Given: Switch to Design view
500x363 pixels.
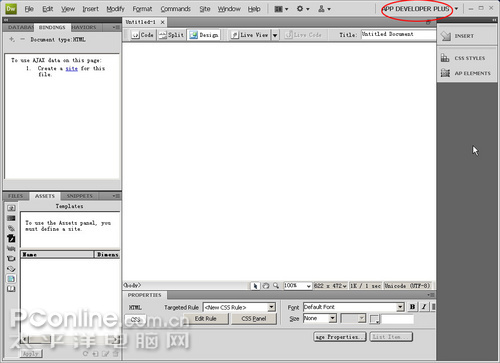Looking at the screenshot, I should [x=204, y=35].
